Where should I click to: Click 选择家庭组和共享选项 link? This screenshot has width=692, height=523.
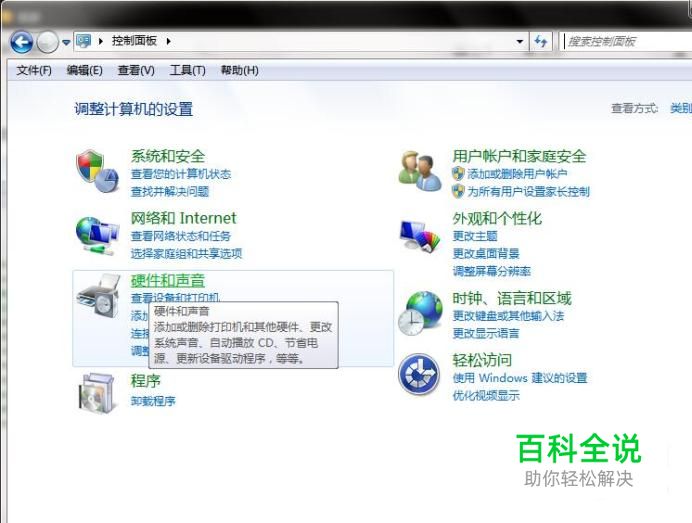186,253
